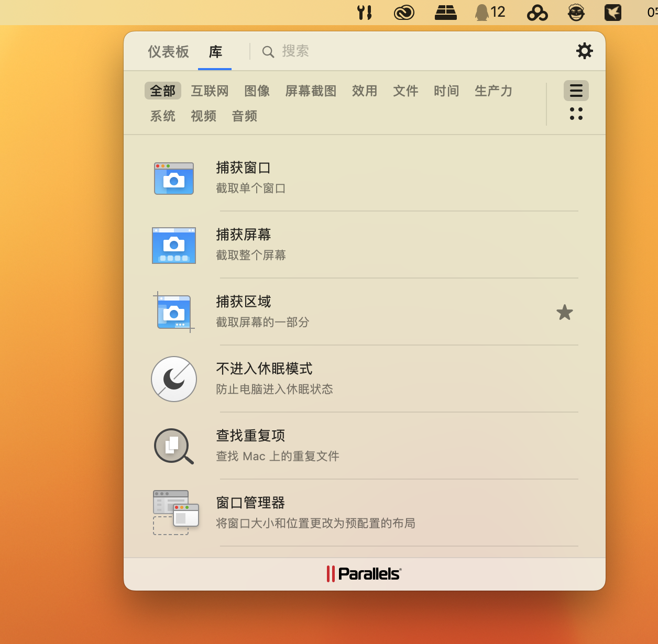Click the 屏幕截图 category filter
Screen dimensions: 658x644
coord(311,91)
